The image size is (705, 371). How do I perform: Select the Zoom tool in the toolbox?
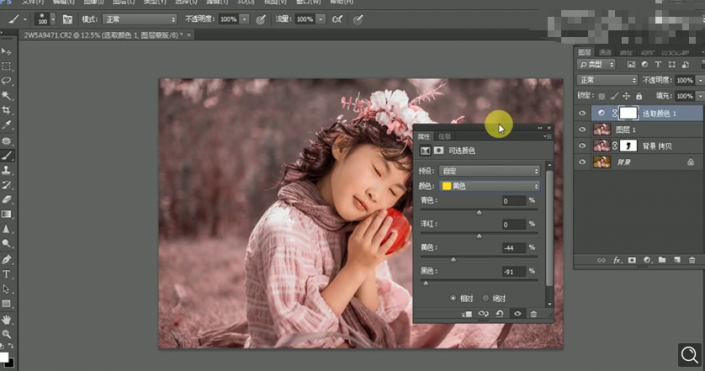point(6,334)
